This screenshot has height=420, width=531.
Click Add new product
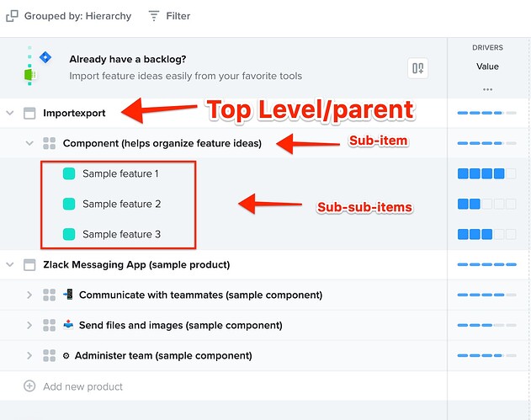coord(83,386)
